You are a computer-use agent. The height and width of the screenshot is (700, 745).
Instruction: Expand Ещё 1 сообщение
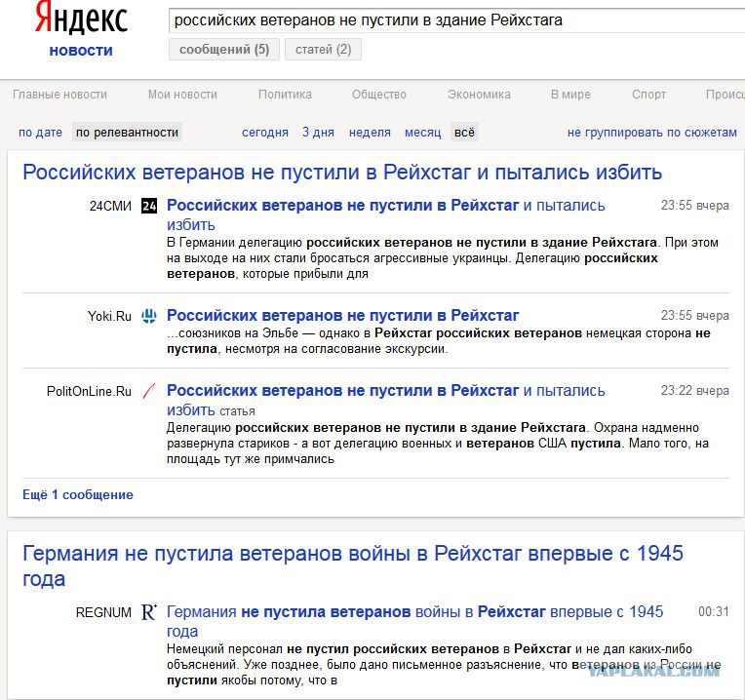(x=78, y=495)
